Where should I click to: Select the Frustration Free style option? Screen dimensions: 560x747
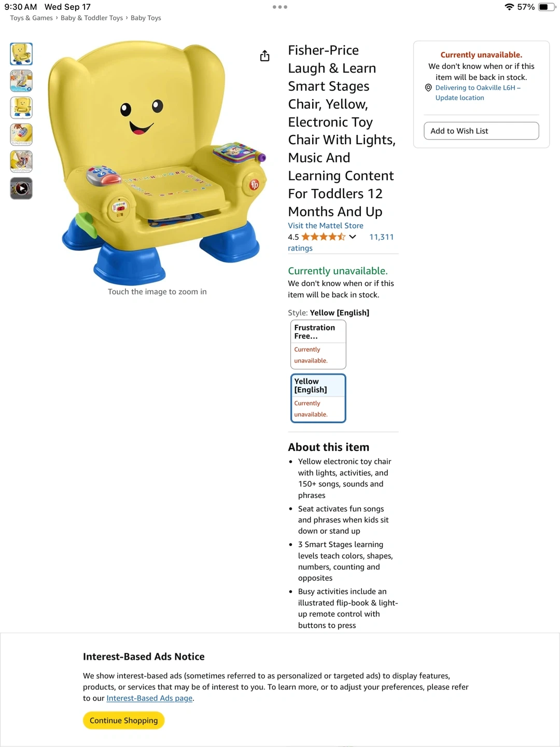tap(318, 344)
